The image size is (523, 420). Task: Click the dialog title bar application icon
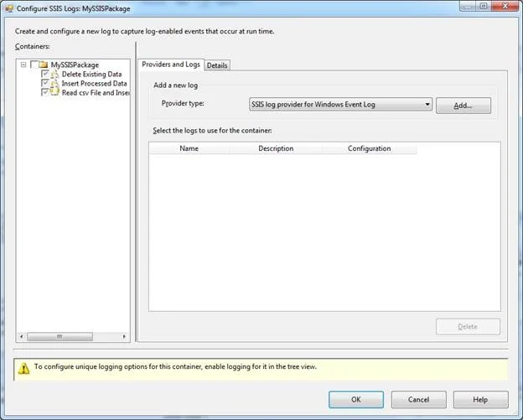pyautogui.click(x=9, y=8)
